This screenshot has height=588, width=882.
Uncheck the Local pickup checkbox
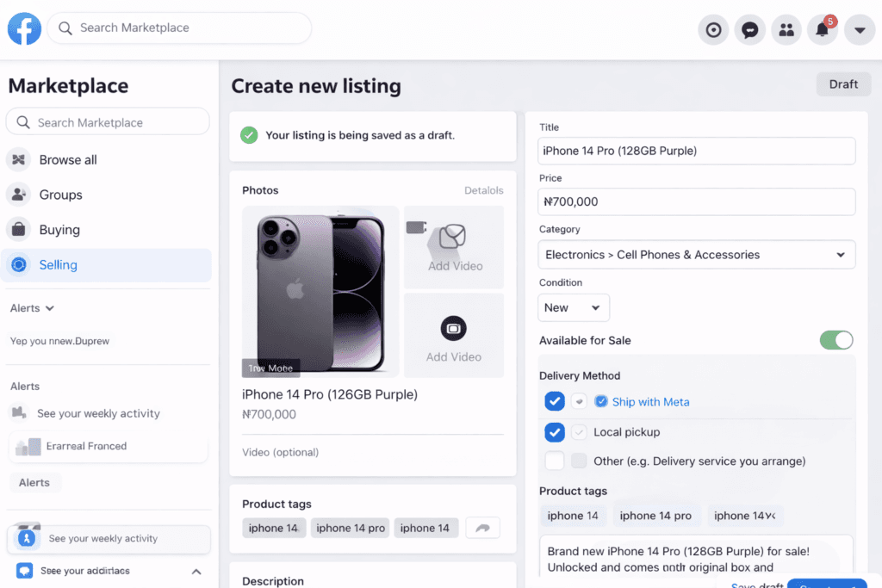pyautogui.click(x=554, y=432)
